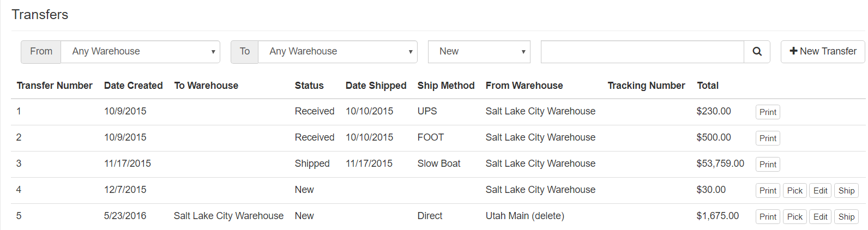The image size is (868, 230).
Task: Sort by Transfer Number column header
Action: [x=55, y=86]
